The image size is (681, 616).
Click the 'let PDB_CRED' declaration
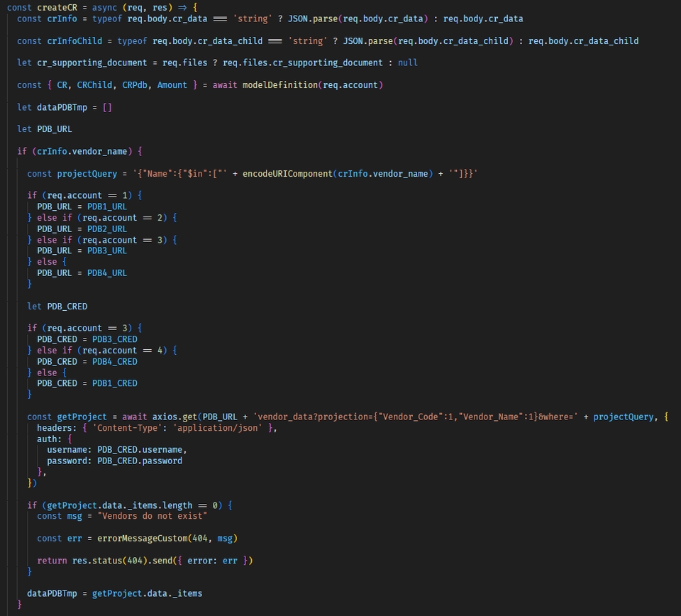coord(57,307)
